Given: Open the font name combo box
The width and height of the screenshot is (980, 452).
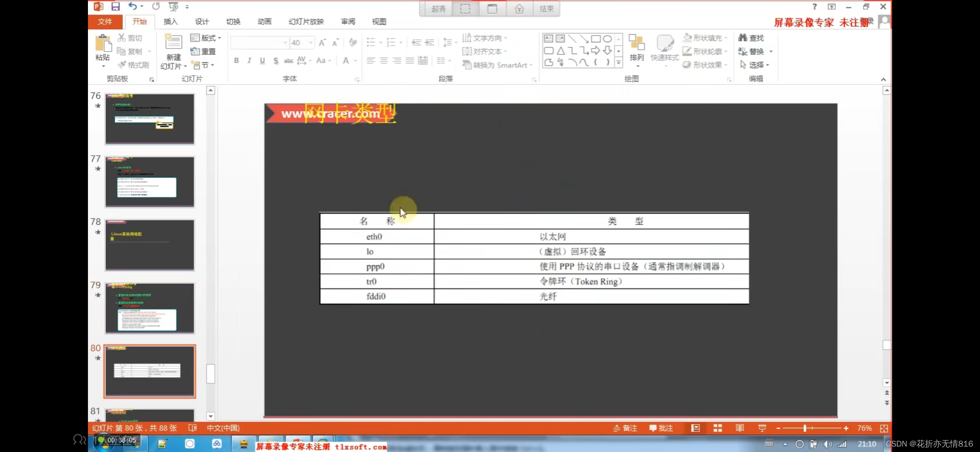Looking at the screenshot, I should tap(259, 42).
